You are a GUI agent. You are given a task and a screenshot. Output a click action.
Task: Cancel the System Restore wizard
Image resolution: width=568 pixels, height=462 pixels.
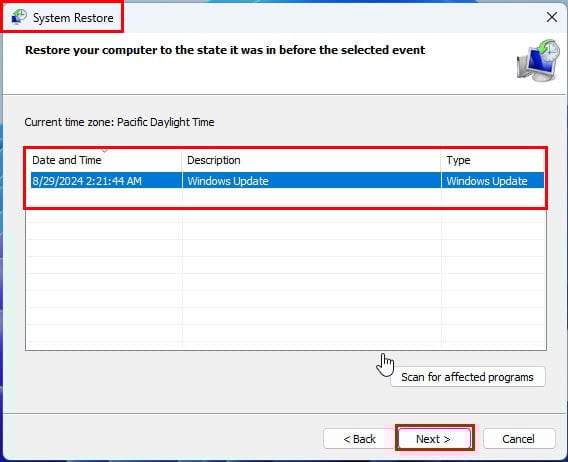518,439
